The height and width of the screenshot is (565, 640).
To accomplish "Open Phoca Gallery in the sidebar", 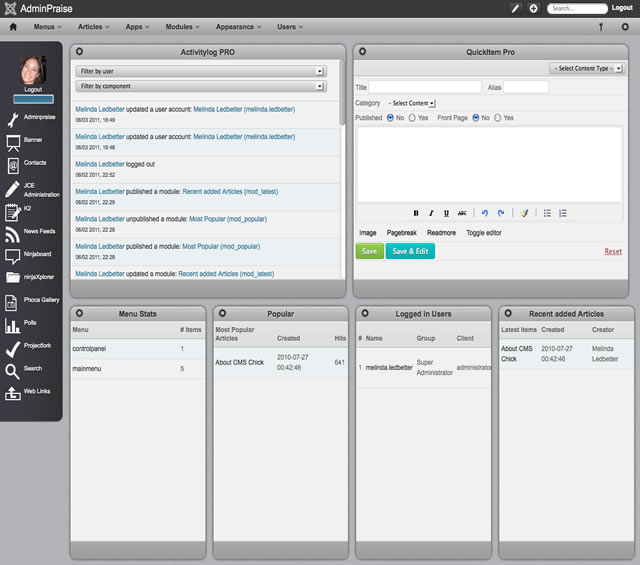I will [x=13, y=301].
